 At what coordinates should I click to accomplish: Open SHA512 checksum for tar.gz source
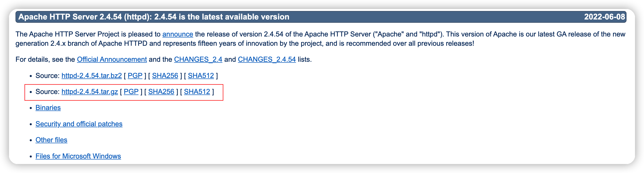(197, 91)
